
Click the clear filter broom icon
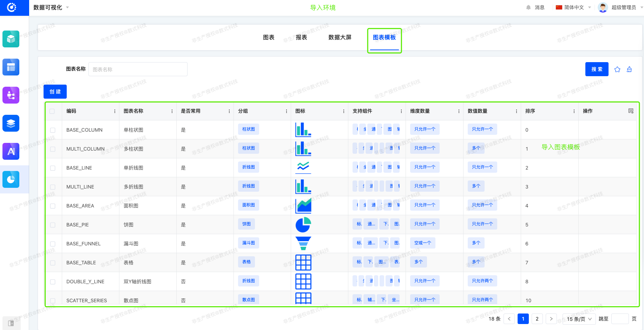click(629, 69)
